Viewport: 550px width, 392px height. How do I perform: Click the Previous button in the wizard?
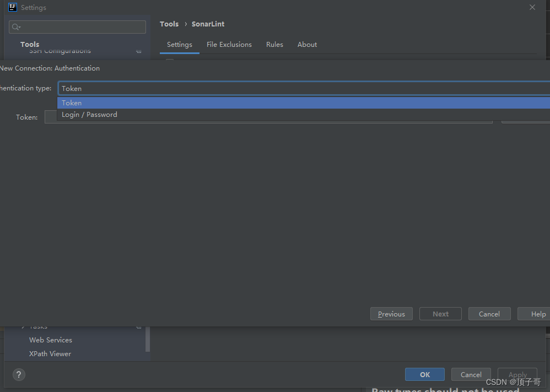coord(391,314)
